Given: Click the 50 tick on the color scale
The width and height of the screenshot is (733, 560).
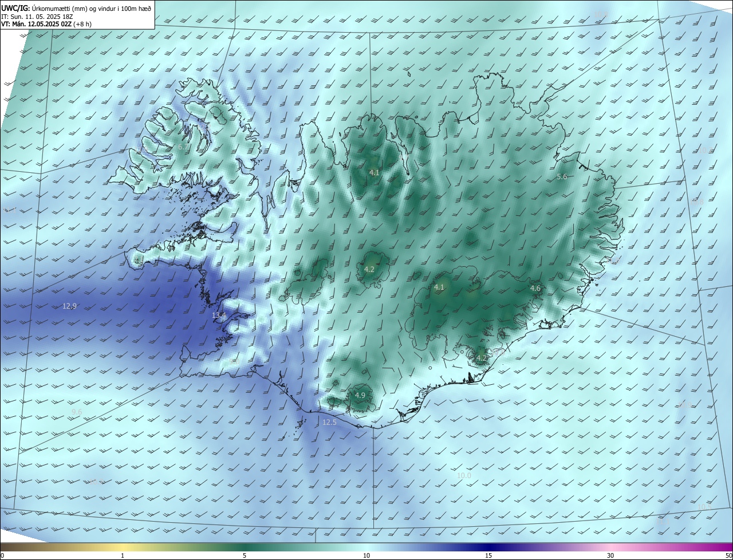Looking at the screenshot, I should click(728, 555).
